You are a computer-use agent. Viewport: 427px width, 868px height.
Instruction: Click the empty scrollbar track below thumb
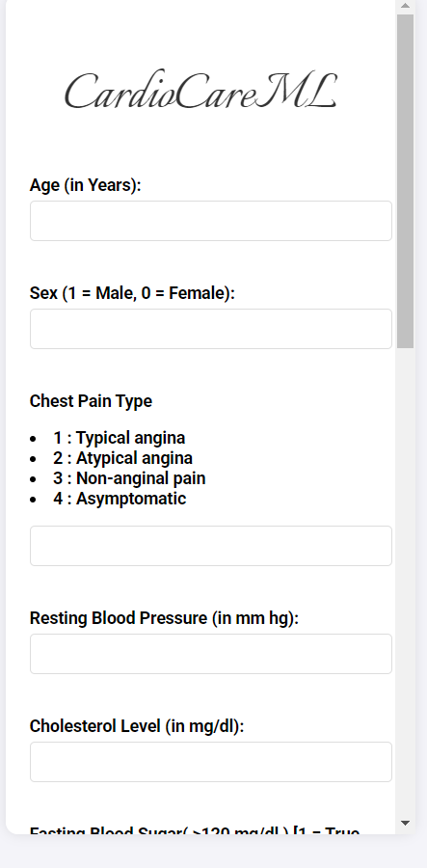coord(405,582)
